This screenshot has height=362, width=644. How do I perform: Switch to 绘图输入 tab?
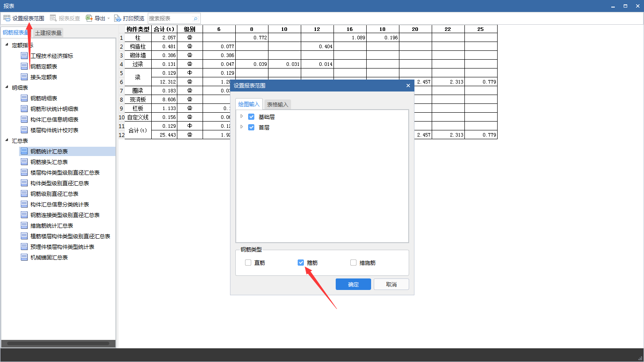(249, 104)
